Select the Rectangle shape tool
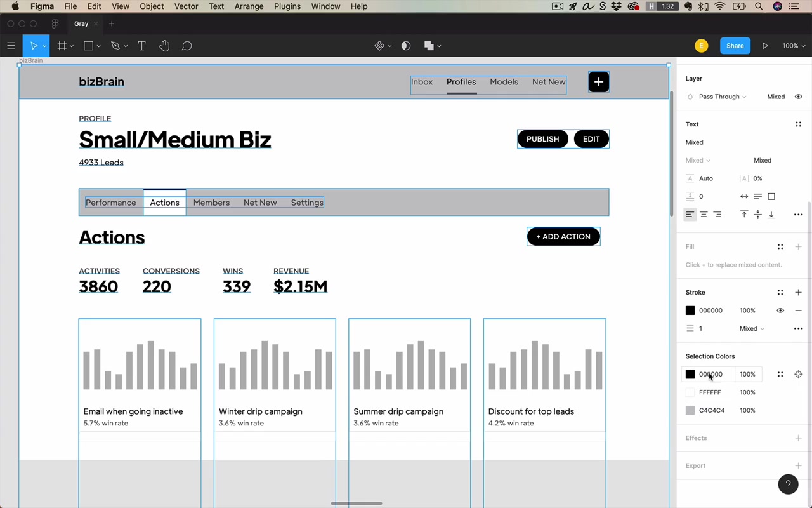Viewport: 812px width, 508px height. click(88, 46)
